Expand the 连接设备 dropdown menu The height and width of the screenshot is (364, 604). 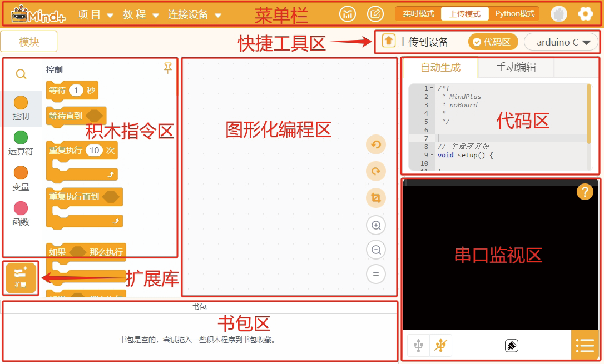[x=195, y=14]
